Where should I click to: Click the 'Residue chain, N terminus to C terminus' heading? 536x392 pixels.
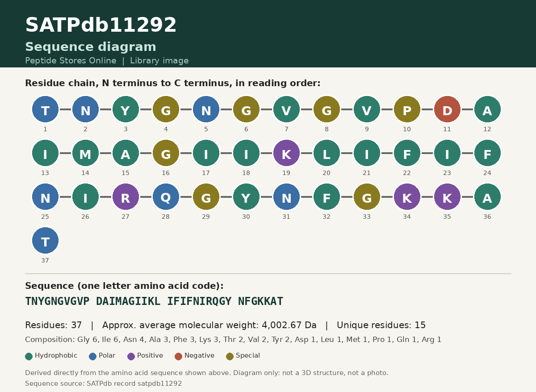(173, 83)
